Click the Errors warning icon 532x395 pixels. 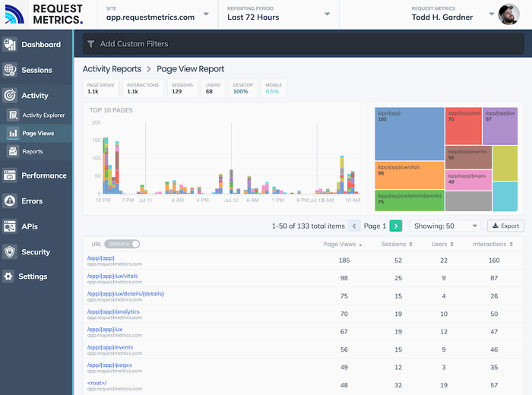click(10, 201)
